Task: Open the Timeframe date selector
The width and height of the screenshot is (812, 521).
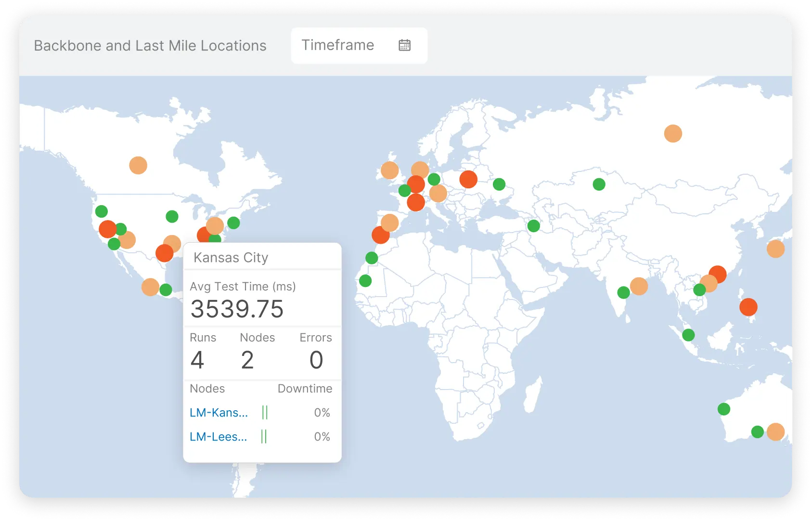Action: coord(358,45)
